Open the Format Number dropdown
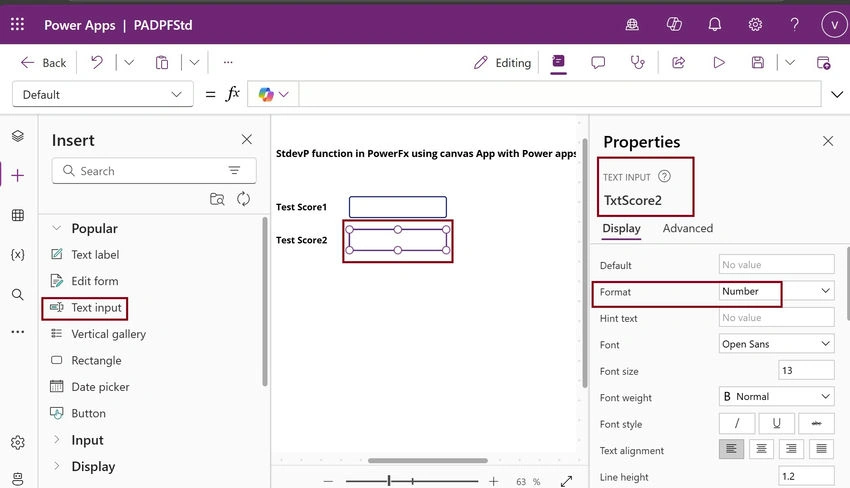850x488 pixels. pyautogui.click(x=776, y=291)
